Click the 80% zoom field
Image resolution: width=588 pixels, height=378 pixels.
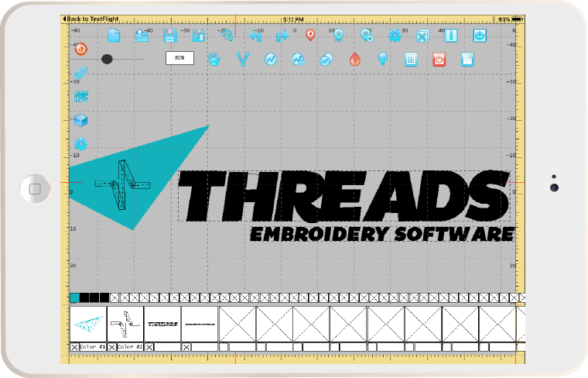[179, 58]
